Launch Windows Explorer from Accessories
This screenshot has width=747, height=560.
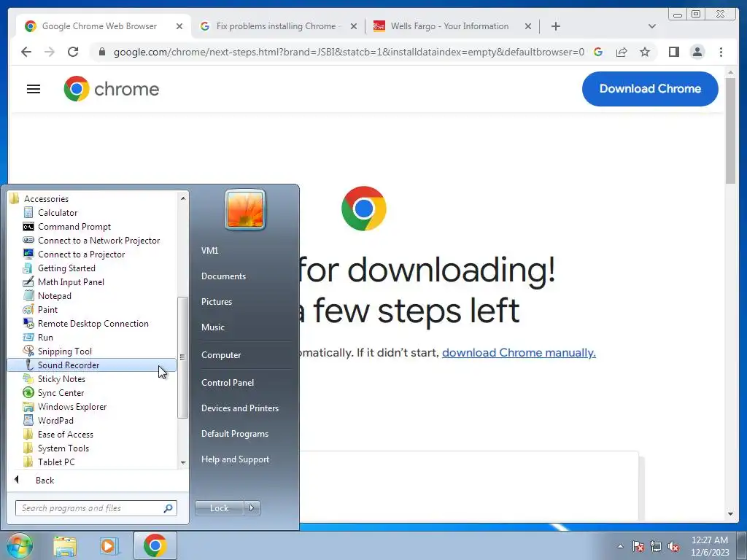[72, 407]
